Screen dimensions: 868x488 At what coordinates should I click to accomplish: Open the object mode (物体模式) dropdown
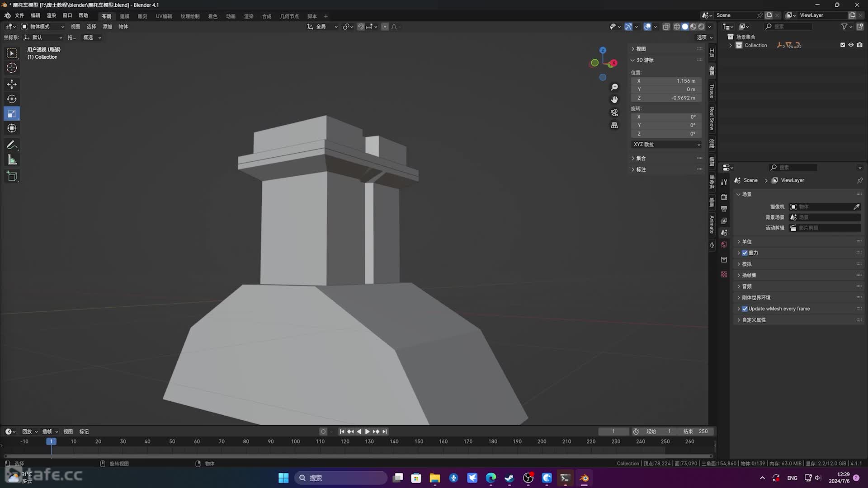[43, 27]
